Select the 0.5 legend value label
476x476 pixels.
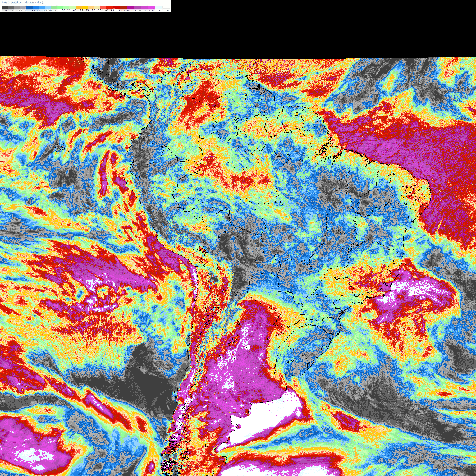pos(7,10)
